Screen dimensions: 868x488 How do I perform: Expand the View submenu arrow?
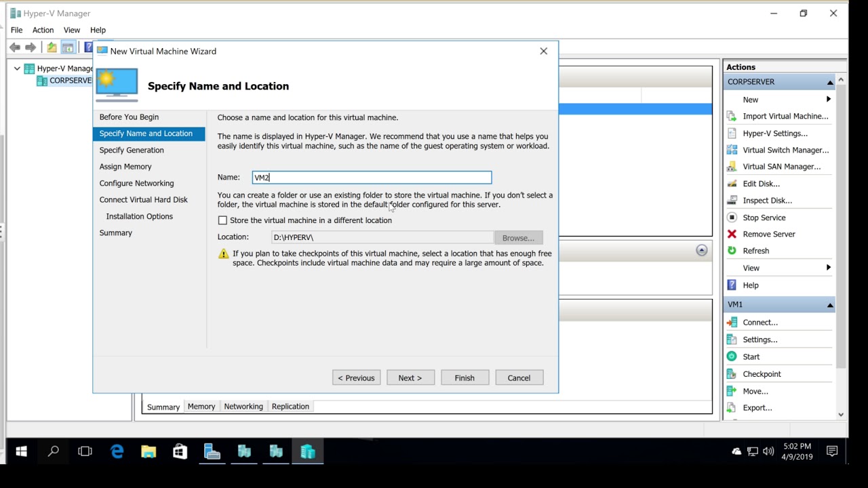828,268
